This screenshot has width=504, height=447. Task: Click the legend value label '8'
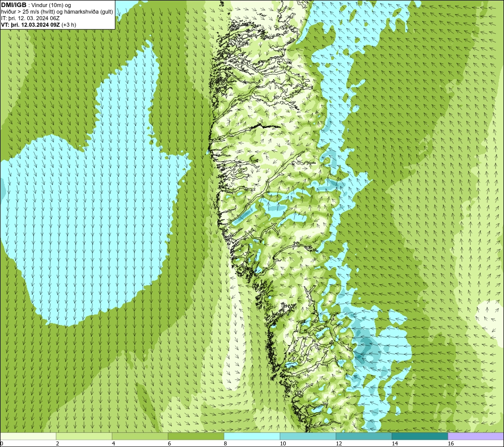click(225, 444)
